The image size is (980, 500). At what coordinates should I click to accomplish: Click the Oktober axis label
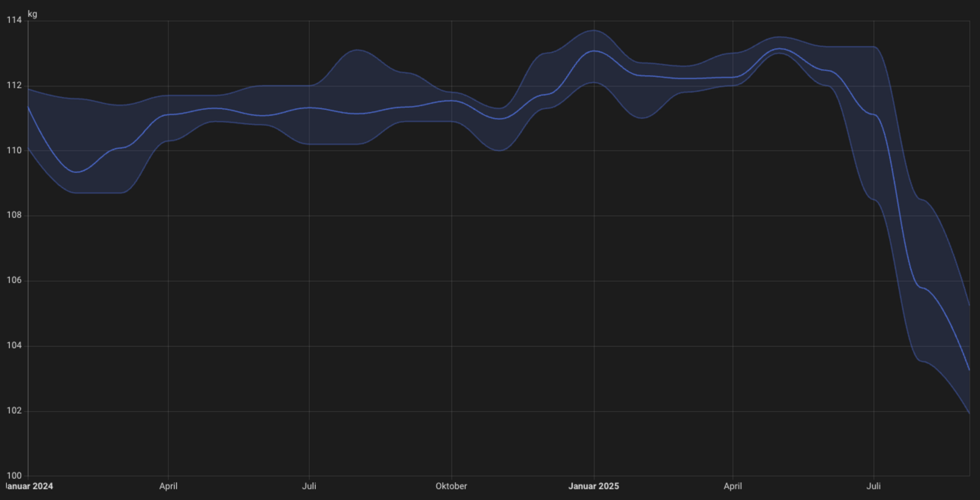pos(451,486)
